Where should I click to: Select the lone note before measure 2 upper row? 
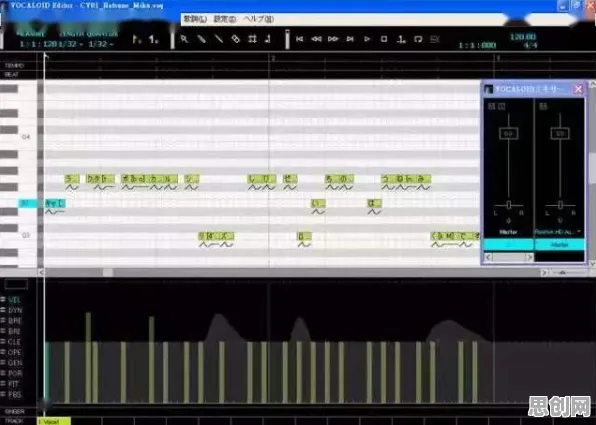pos(192,178)
